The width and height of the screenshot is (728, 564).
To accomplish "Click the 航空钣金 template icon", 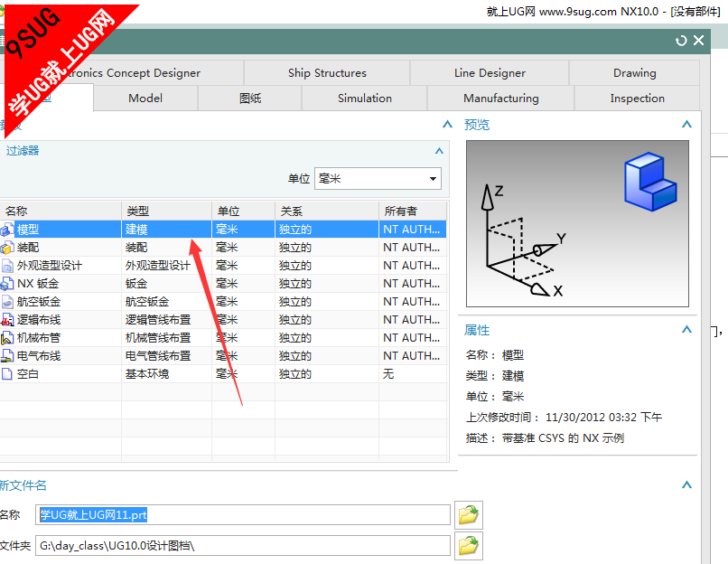I will [7, 302].
